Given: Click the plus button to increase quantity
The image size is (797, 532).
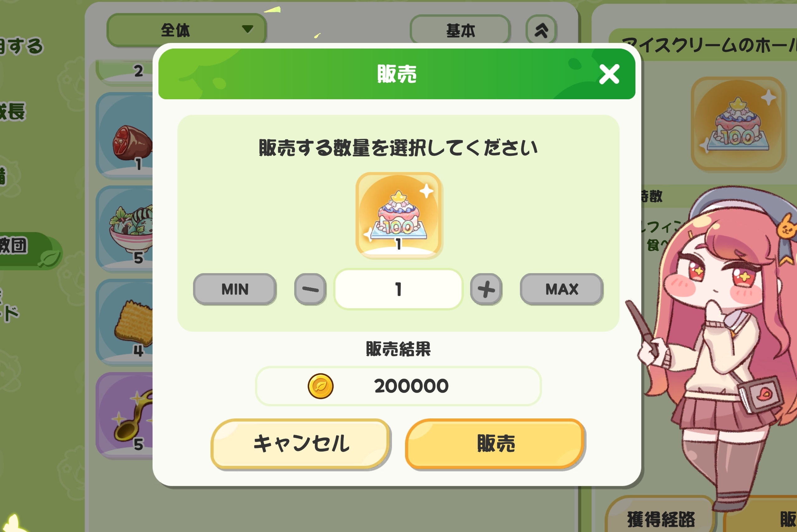Looking at the screenshot, I should 486,289.
